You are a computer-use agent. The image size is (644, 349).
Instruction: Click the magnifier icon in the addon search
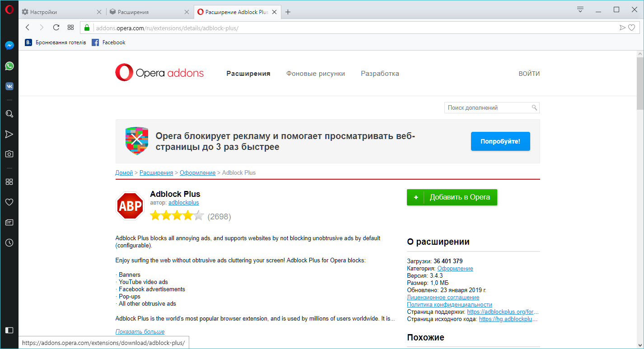(535, 108)
